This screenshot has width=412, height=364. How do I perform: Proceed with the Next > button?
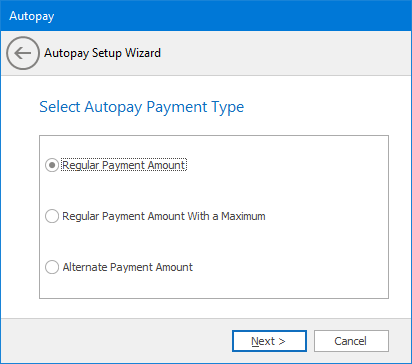269,341
